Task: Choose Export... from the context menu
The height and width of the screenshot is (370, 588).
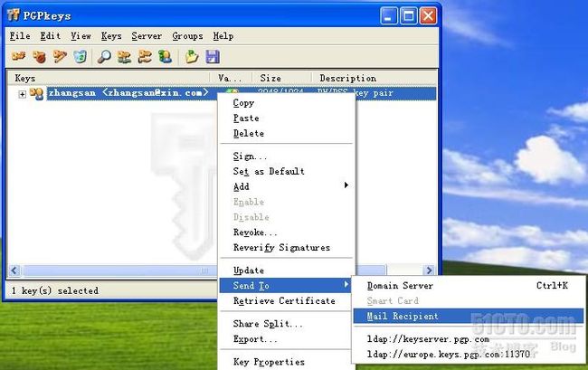Action: [287, 339]
